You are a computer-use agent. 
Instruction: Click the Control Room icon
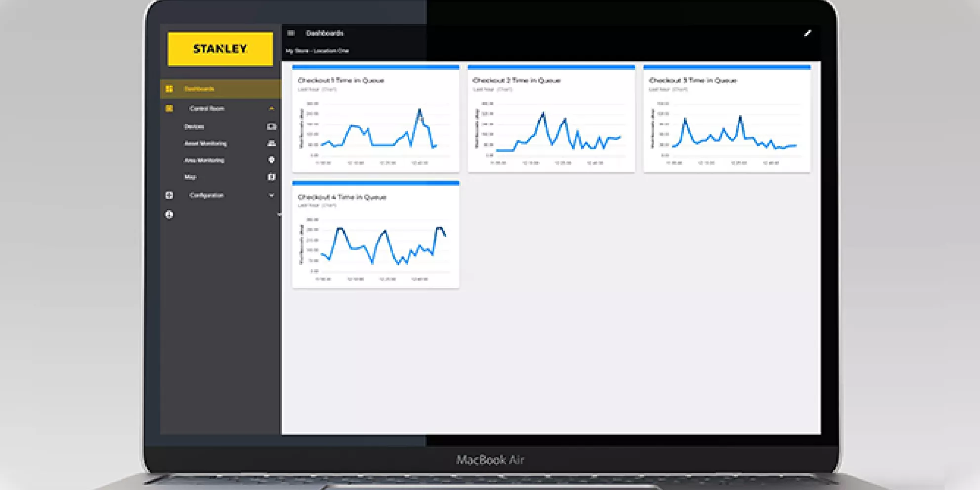point(169,108)
